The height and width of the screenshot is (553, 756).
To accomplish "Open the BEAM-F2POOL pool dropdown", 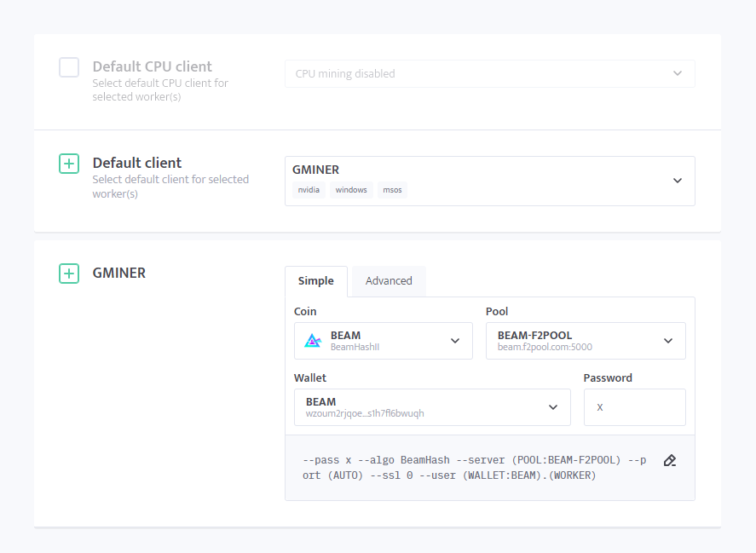I will tap(586, 341).
